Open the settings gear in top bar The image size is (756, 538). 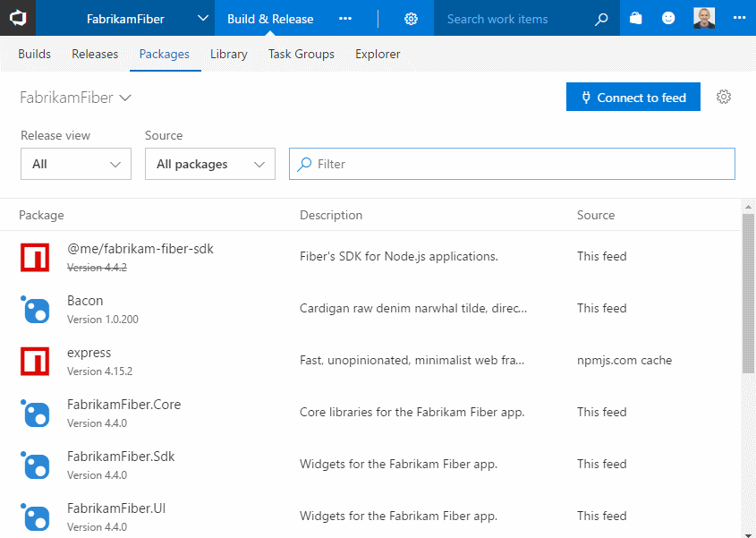(411, 19)
